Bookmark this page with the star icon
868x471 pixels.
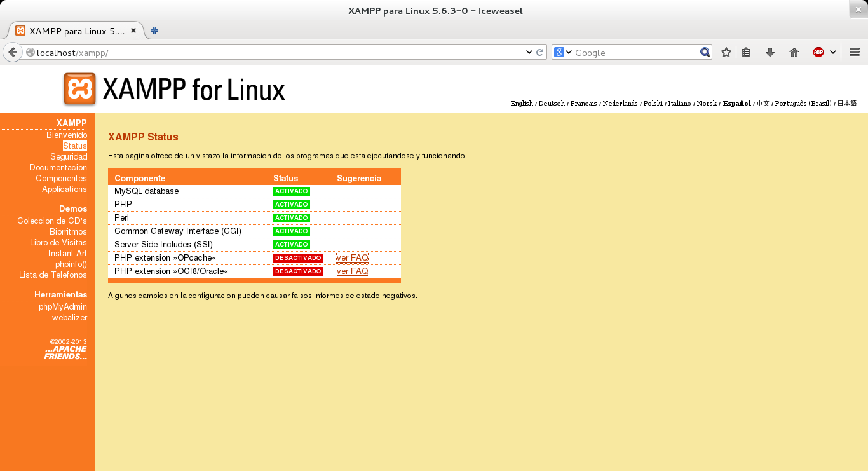click(x=726, y=52)
